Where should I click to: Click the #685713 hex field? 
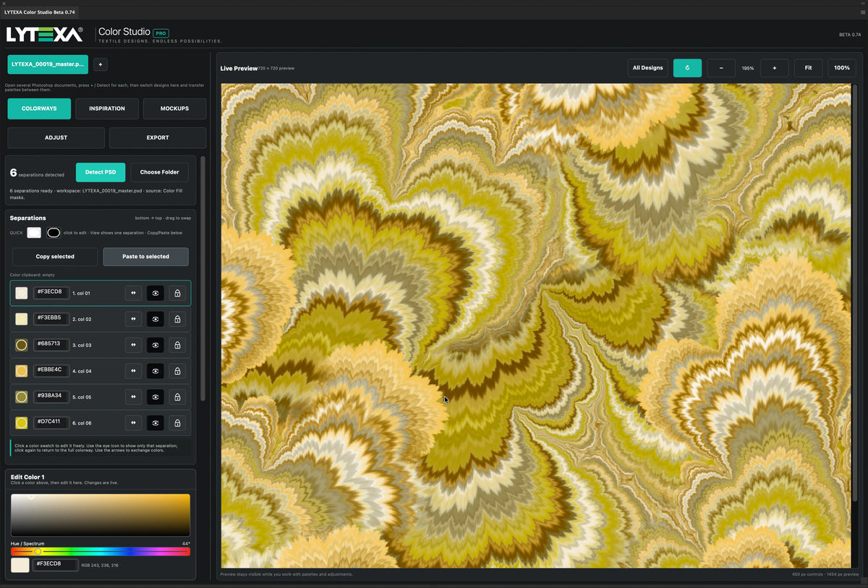click(x=51, y=344)
